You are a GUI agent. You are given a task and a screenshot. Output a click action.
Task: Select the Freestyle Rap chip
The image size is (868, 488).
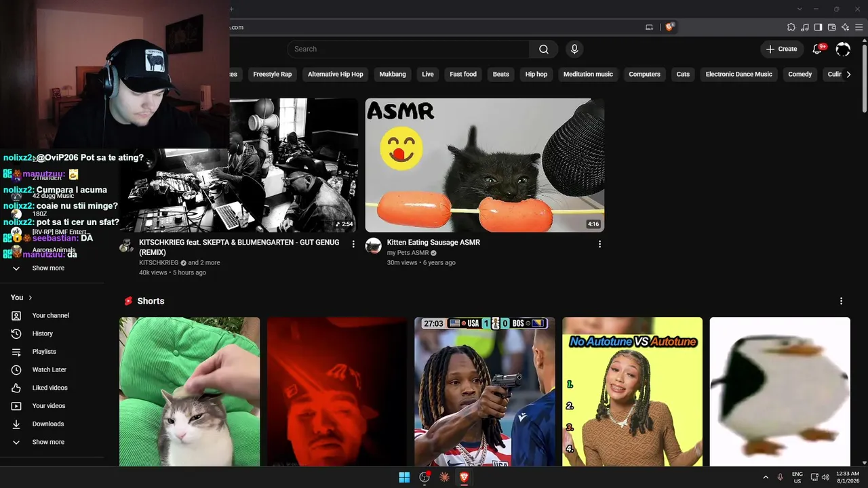point(273,75)
